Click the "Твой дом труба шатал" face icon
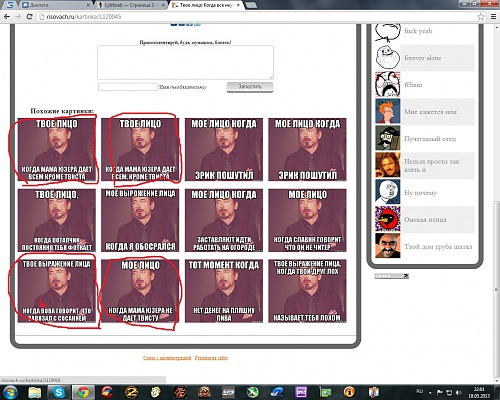The height and width of the screenshot is (400, 500). point(388,246)
